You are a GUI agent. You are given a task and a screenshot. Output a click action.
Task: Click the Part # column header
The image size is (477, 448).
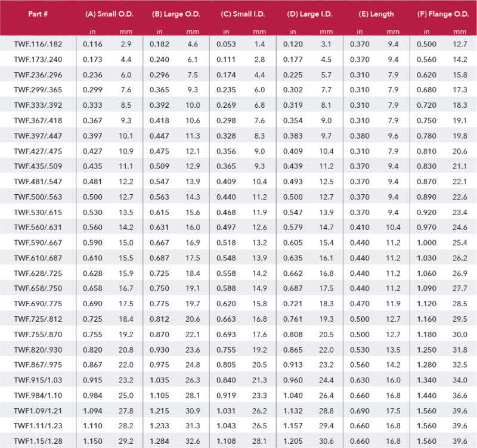pyautogui.click(x=38, y=13)
